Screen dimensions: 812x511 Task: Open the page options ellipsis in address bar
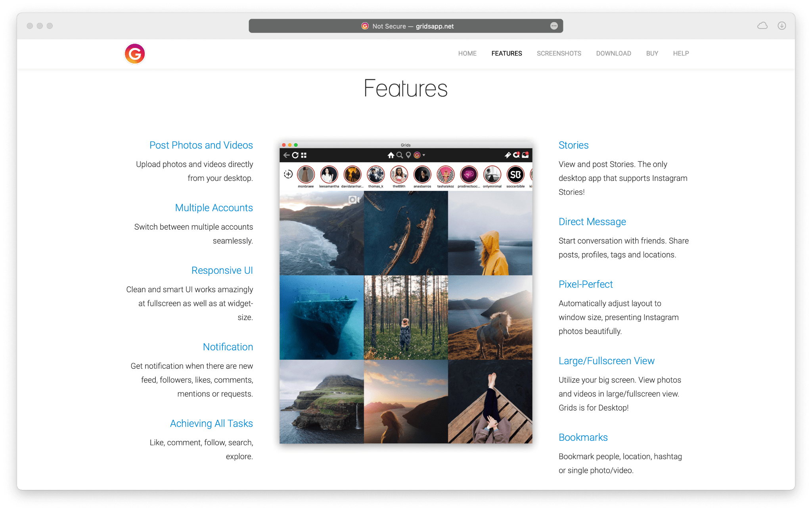[x=554, y=26]
